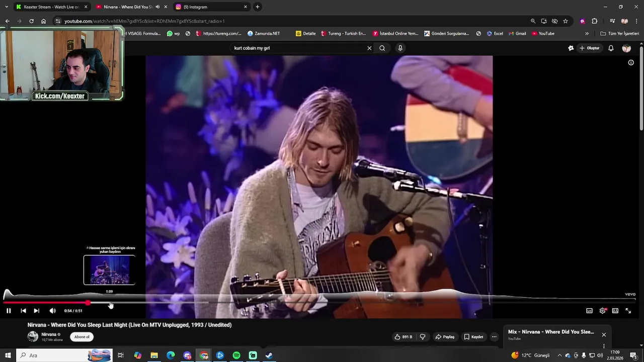
Task: Reload the page
Action: pyautogui.click(x=31, y=21)
